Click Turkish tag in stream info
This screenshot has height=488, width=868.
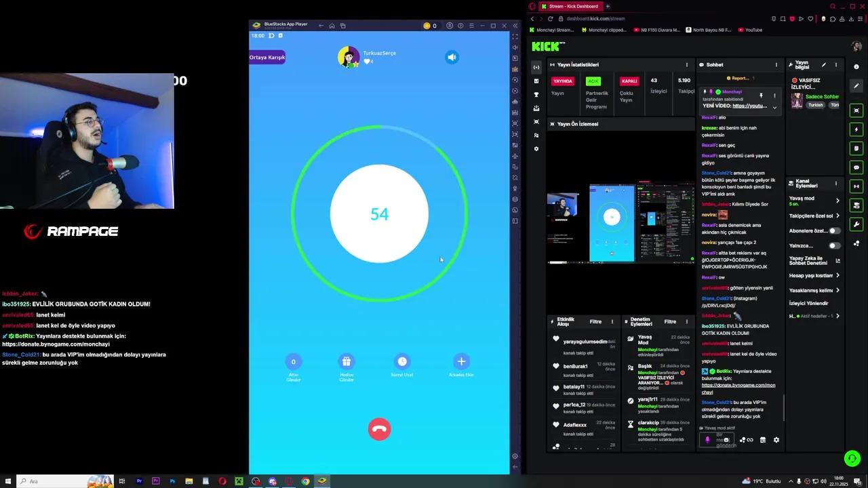click(x=814, y=105)
